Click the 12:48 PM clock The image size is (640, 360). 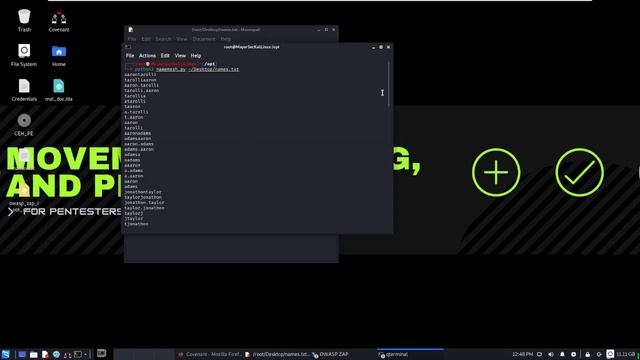click(522, 354)
